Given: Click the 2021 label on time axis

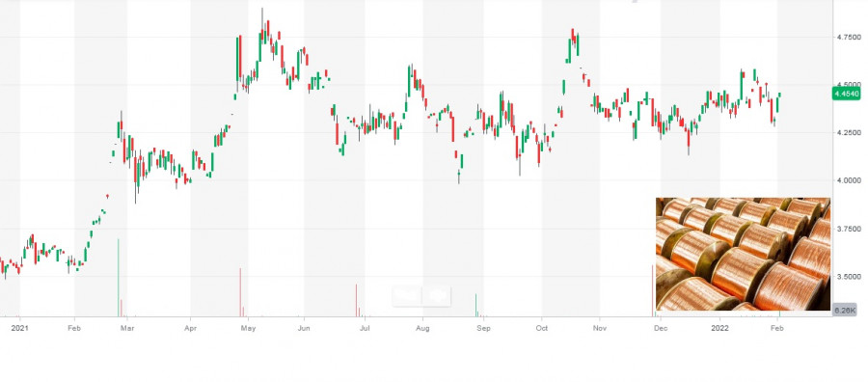Looking at the screenshot, I should pyautogui.click(x=20, y=328).
